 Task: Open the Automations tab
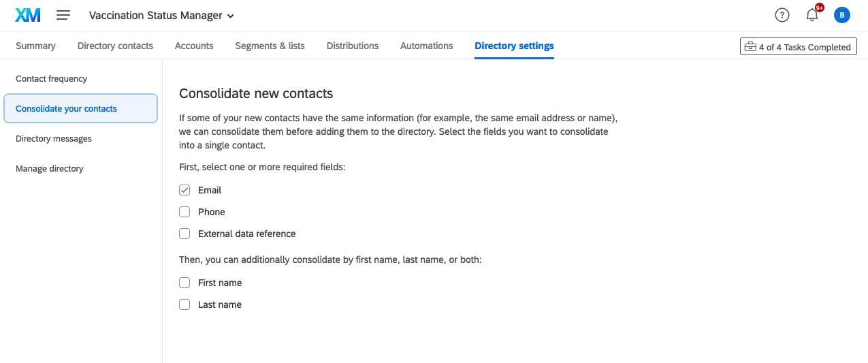pyautogui.click(x=426, y=46)
